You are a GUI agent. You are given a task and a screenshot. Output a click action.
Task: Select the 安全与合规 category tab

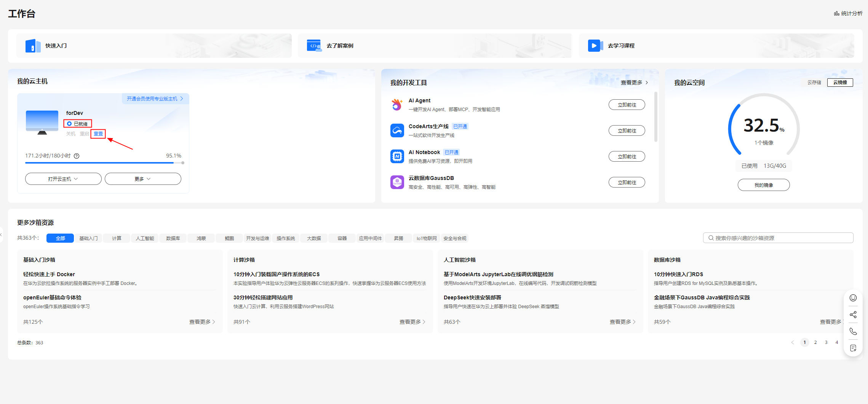tap(455, 238)
